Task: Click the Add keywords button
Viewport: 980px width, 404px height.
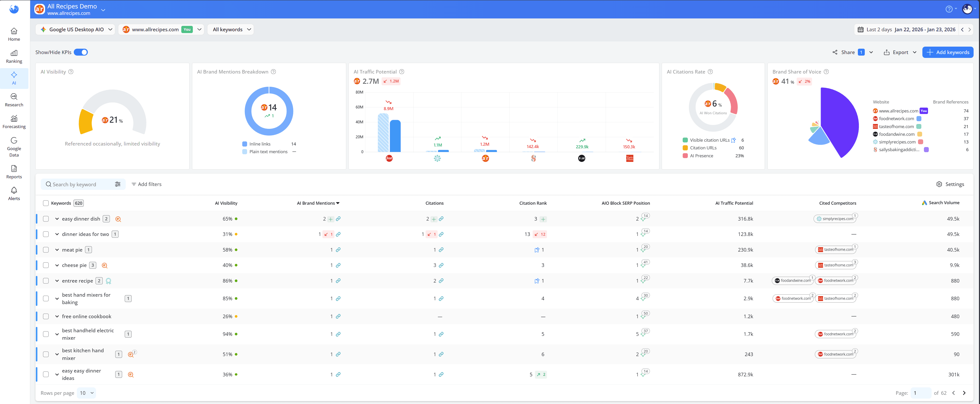Action: pyautogui.click(x=948, y=52)
